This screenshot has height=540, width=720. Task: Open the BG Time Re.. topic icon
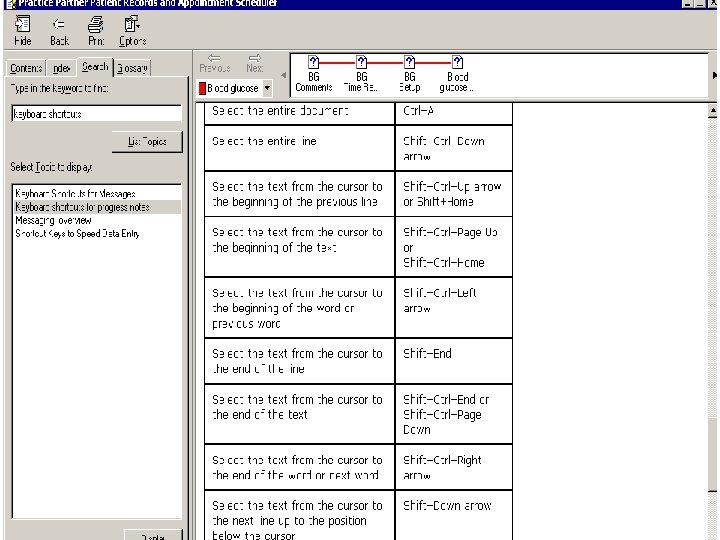(361, 73)
